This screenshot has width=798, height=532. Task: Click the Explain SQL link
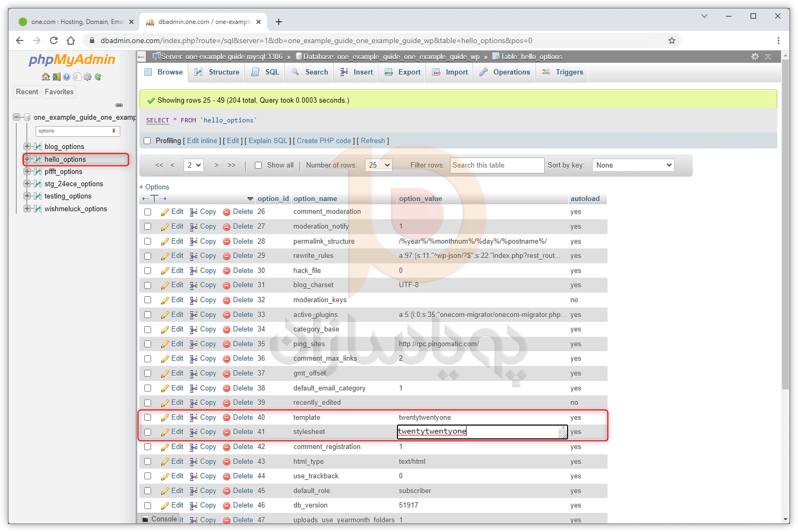[268, 141]
